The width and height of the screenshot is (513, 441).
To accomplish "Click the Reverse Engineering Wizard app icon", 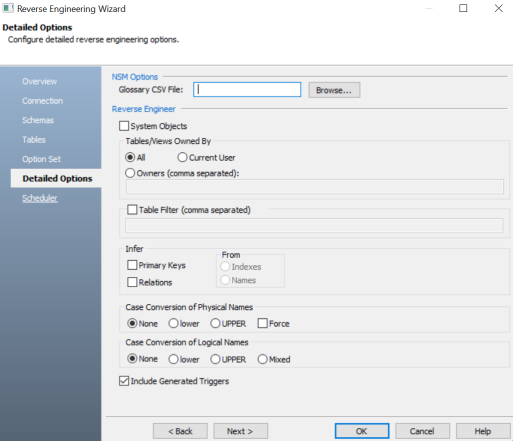I will 8,8.
